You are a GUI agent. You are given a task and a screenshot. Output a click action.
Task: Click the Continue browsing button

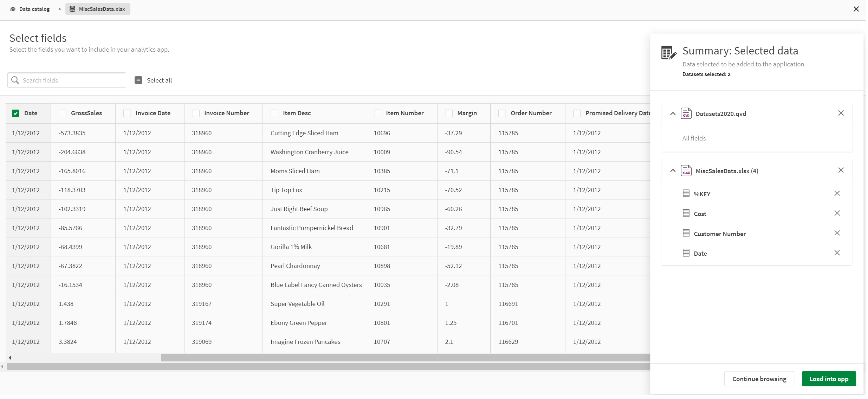click(759, 379)
